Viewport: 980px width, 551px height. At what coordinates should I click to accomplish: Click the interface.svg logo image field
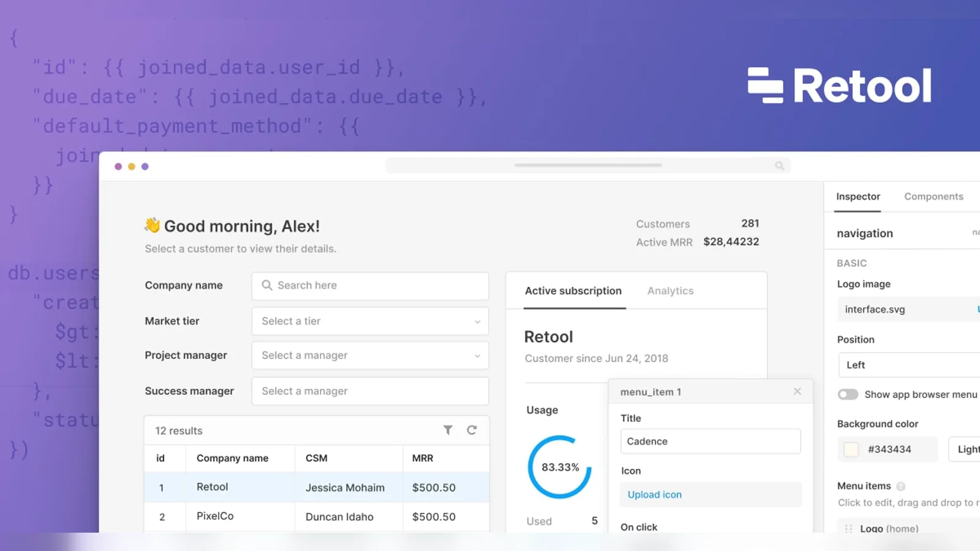909,309
